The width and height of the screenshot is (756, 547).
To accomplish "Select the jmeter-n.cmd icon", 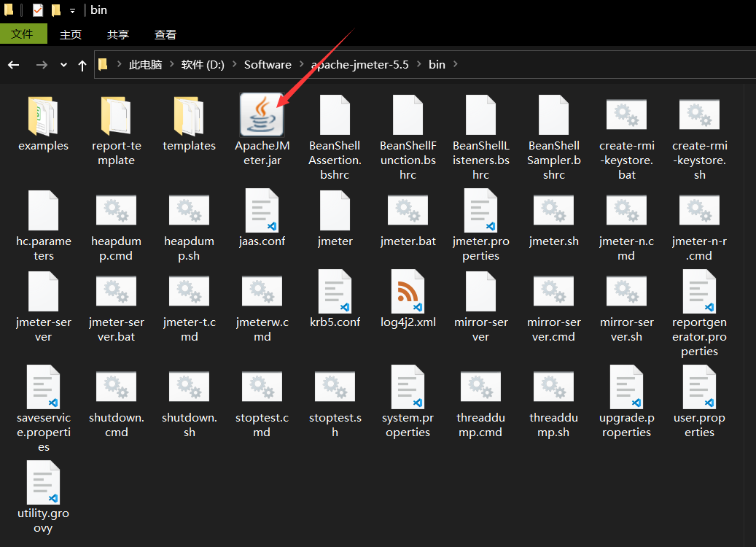I will [626, 210].
